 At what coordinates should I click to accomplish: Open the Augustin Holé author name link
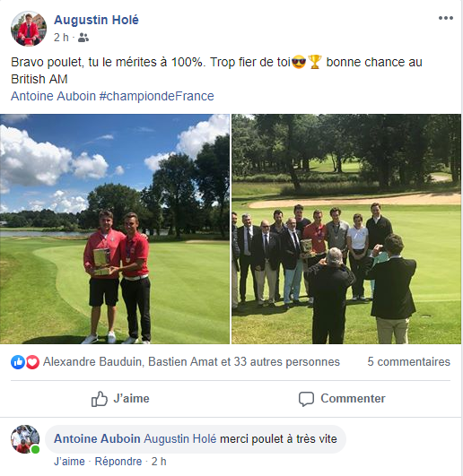96,20
